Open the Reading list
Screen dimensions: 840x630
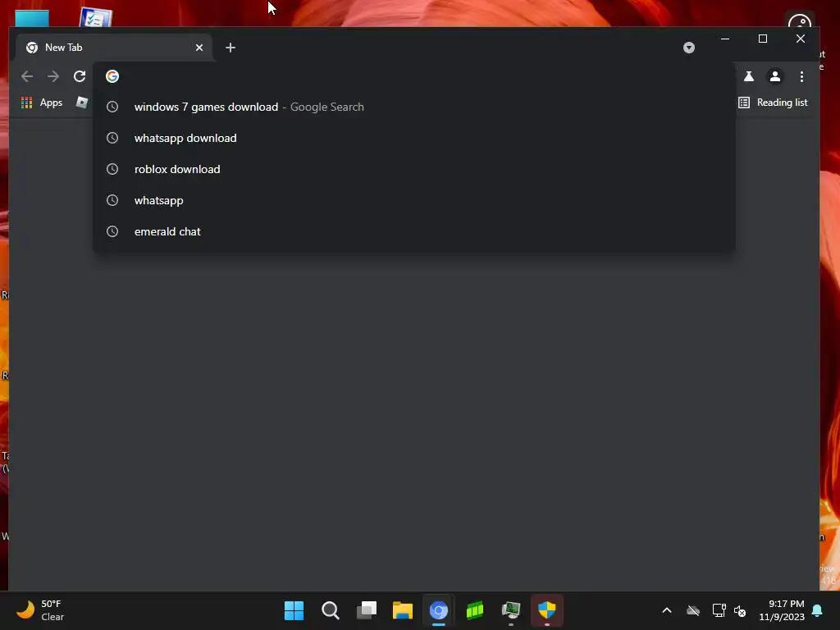773,103
